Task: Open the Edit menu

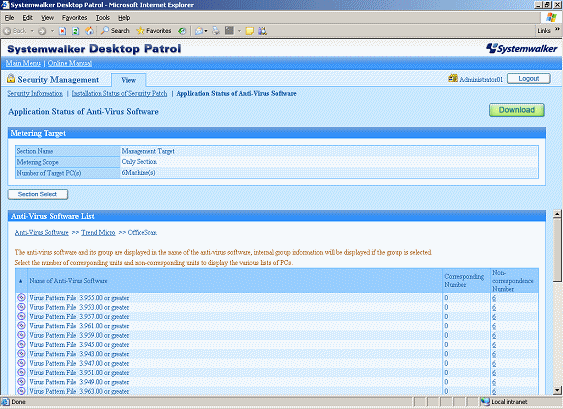Action: pos(27,18)
